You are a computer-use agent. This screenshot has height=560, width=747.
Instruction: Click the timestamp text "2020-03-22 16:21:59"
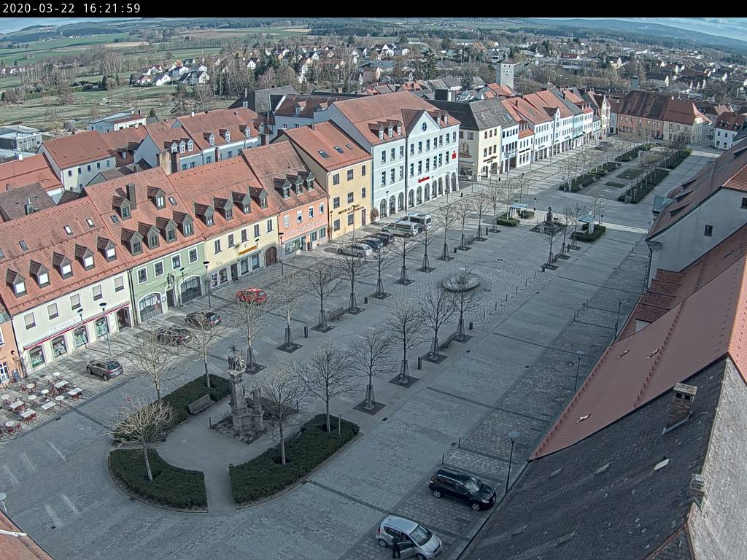pos(71,8)
